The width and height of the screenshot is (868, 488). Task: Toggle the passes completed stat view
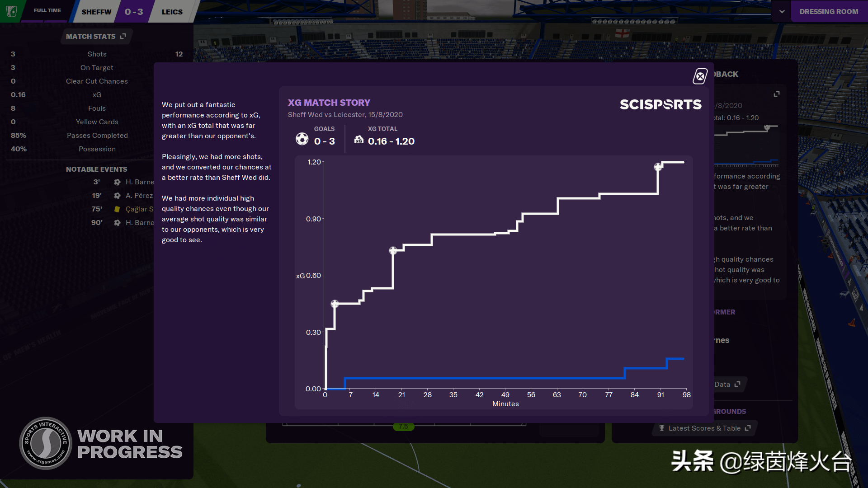point(97,135)
